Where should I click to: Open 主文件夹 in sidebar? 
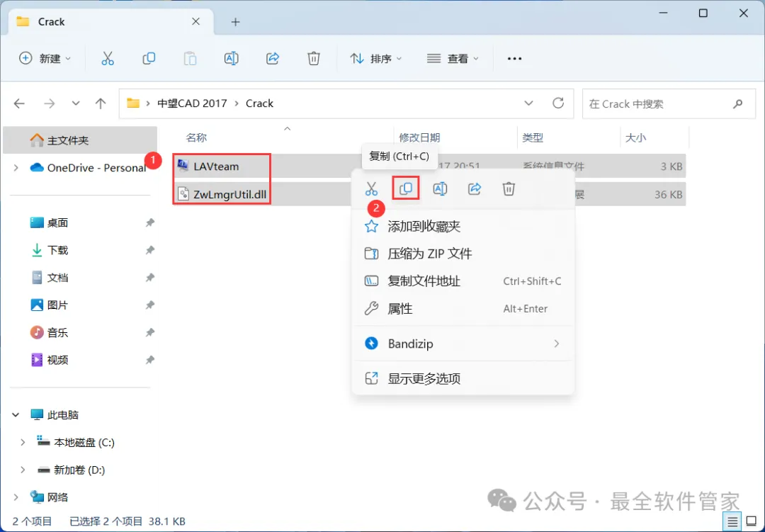click(80, 140)
